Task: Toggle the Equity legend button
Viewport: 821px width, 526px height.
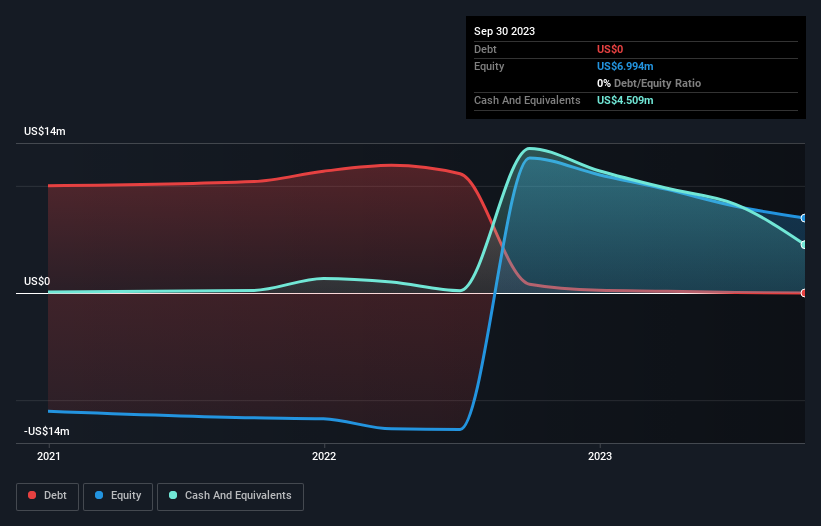Action: click(118, 496)
